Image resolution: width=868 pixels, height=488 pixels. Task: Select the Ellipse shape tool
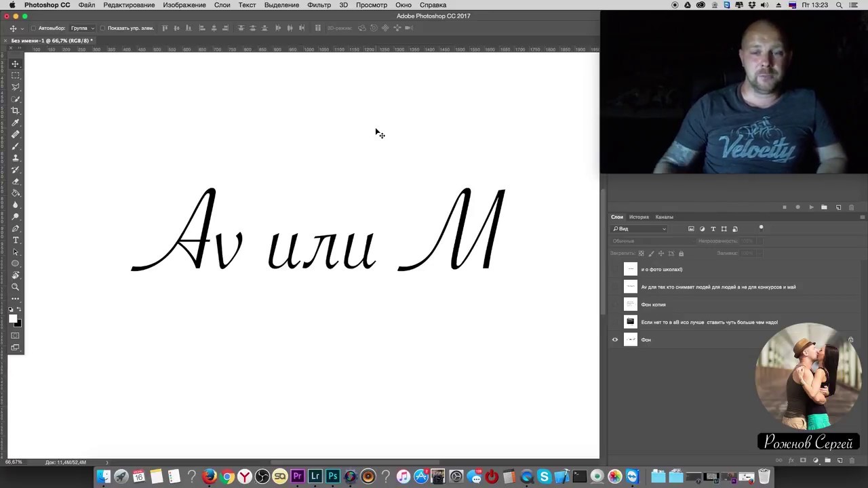[15, 264]
